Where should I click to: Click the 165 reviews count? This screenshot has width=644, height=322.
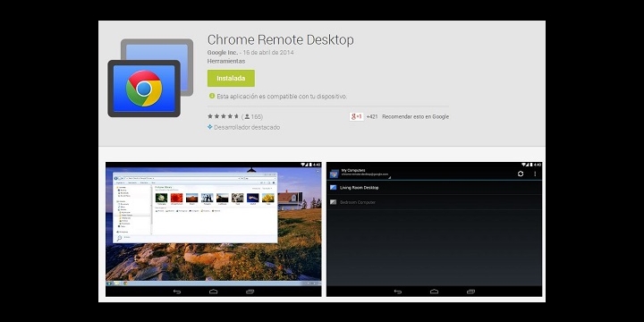253,116
